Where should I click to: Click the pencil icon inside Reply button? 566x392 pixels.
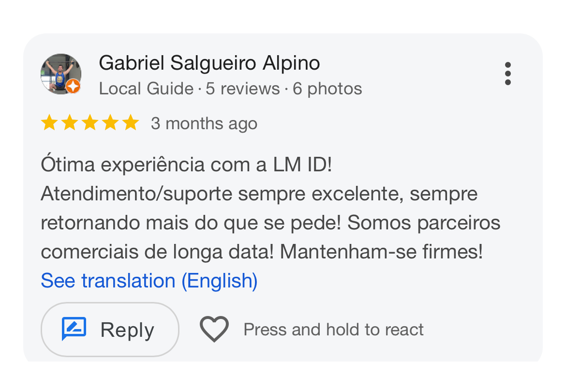point(74,329)
